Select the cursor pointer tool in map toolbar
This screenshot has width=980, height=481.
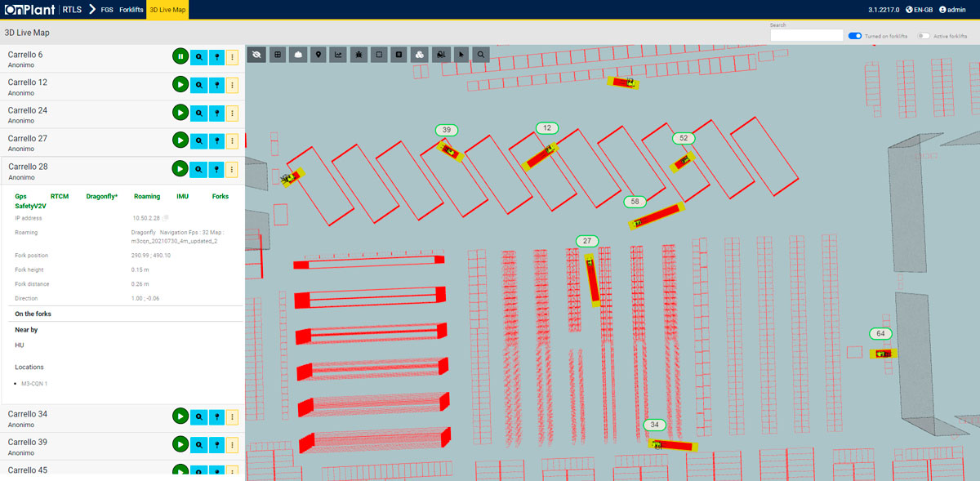pos(461,55)
